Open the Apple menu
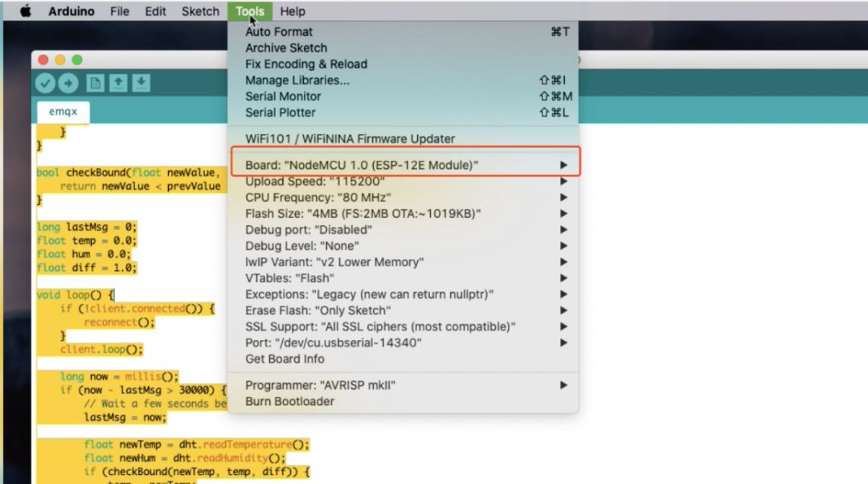The height and width of the screenshot is (484, 868). 26,11
